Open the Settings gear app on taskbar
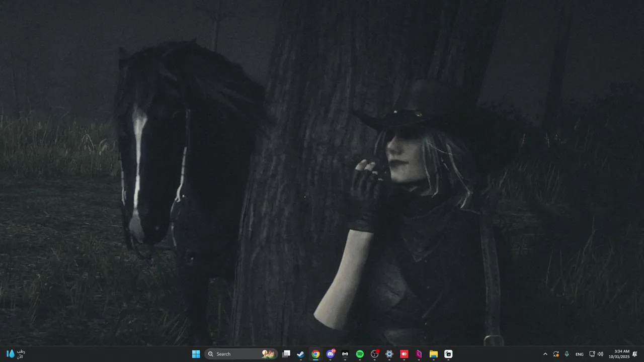This screenshot has width=644, height=362. click(x=389, y=354)
